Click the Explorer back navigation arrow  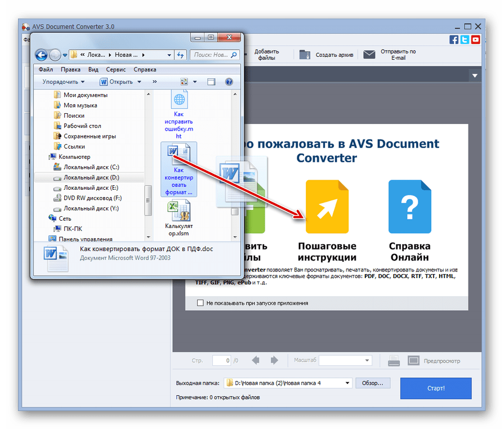pyautogui.click(x=41, y=55)
